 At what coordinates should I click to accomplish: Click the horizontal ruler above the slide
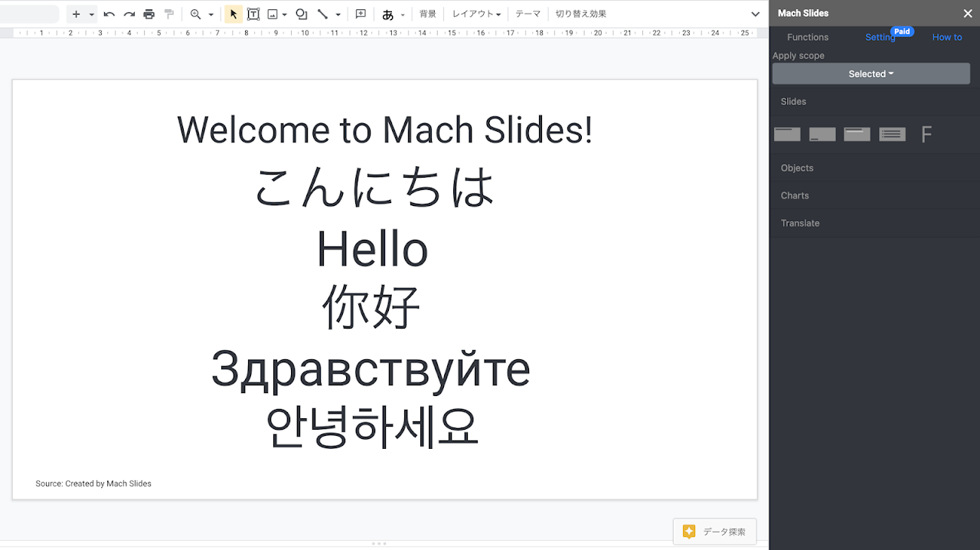[x=385, y=33]
